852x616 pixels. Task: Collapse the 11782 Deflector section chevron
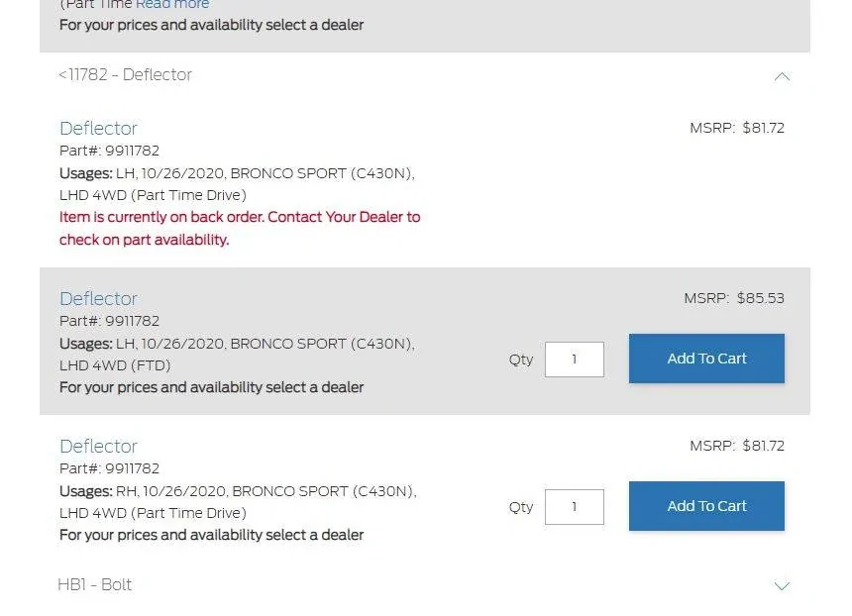tap(782, 76)
